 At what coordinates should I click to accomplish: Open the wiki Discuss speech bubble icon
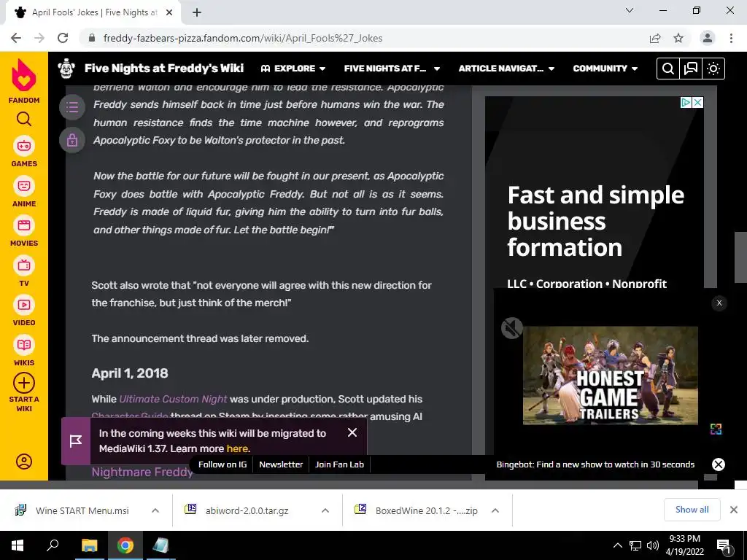691,69
